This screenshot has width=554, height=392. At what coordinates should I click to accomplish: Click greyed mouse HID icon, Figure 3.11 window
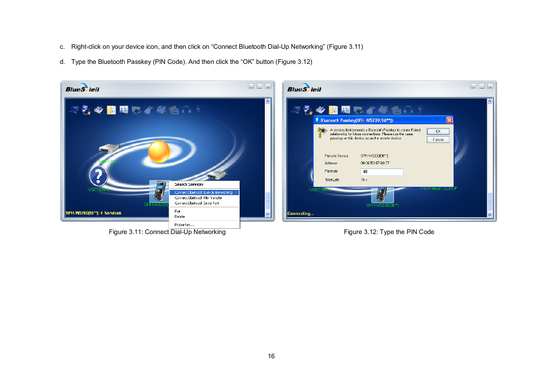click(149, 110)
